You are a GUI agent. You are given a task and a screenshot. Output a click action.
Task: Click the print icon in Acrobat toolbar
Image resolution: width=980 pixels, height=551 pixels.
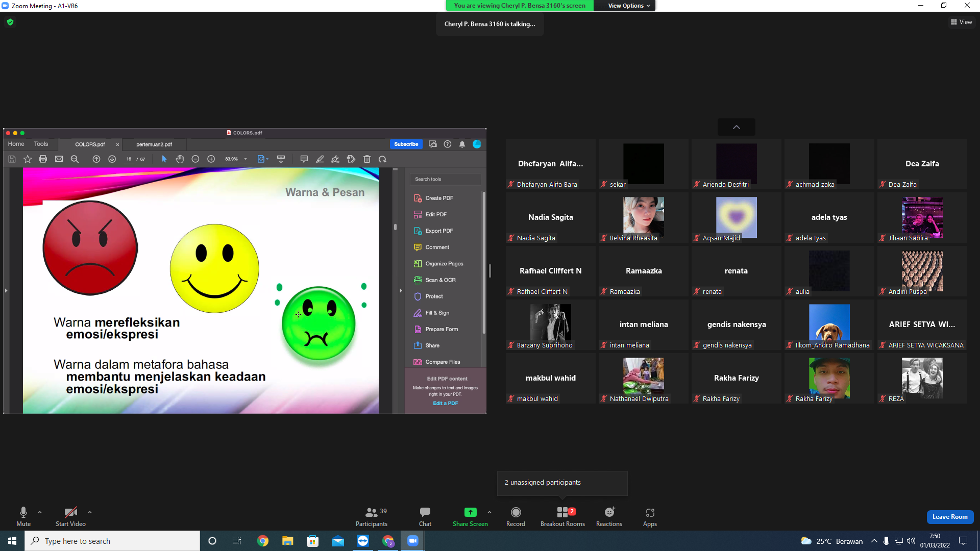coord(43,159)
